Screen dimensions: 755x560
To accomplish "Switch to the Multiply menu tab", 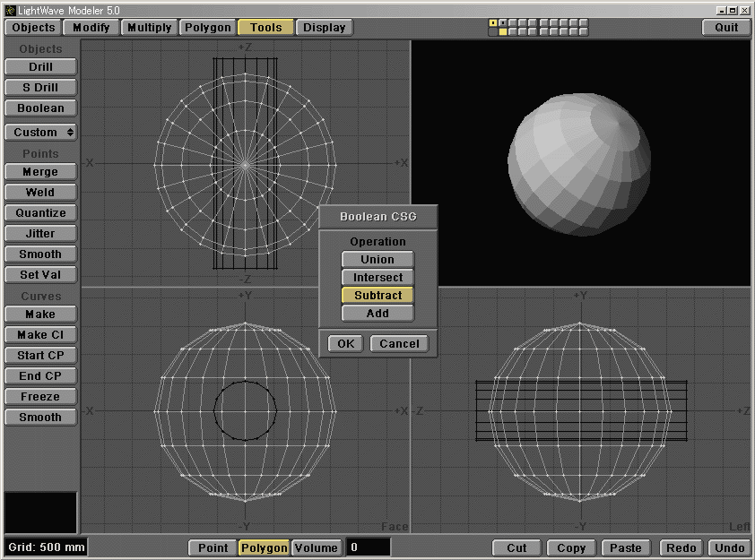I will [148, 27].
